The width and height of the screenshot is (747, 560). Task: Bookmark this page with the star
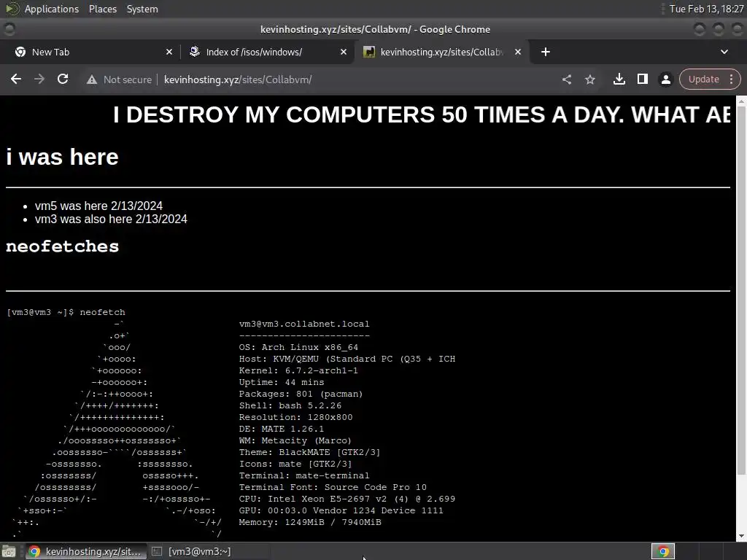point(590,79)
